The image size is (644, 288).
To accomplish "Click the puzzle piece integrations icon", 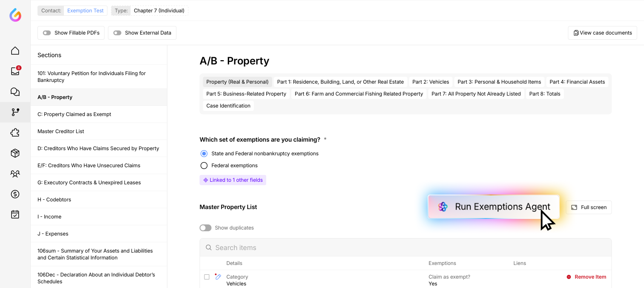I will (x=15, y=133).
